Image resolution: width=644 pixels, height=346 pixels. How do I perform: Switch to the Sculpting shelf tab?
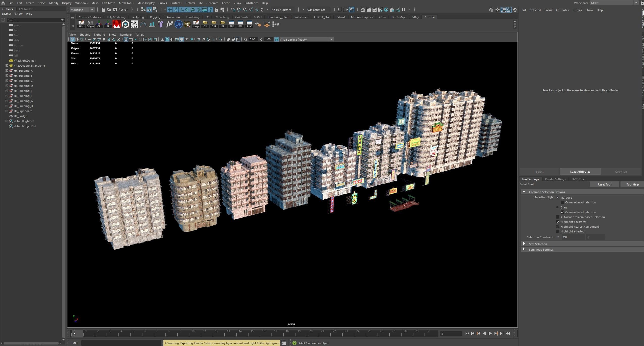(138, 17)
